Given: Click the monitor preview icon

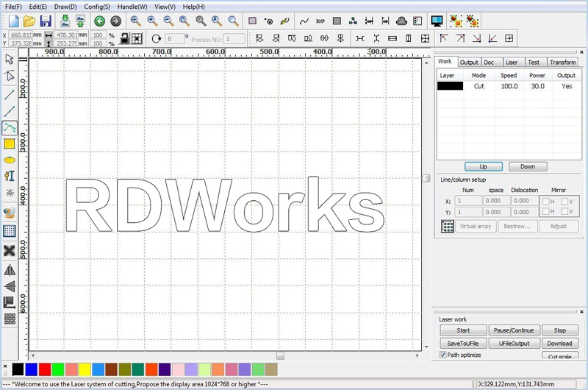Looking at the screenshot, I should point(437,21).
